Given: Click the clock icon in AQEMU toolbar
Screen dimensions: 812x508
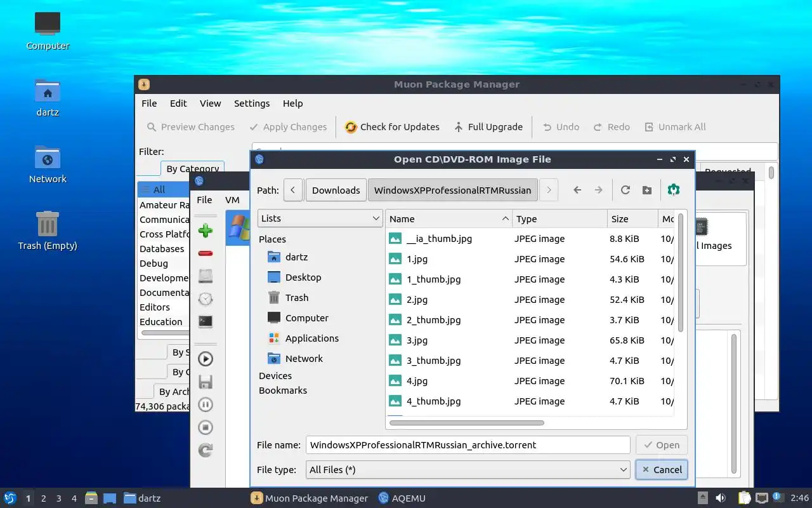Looking at the screenshot, I should click(x=206, y=299).
